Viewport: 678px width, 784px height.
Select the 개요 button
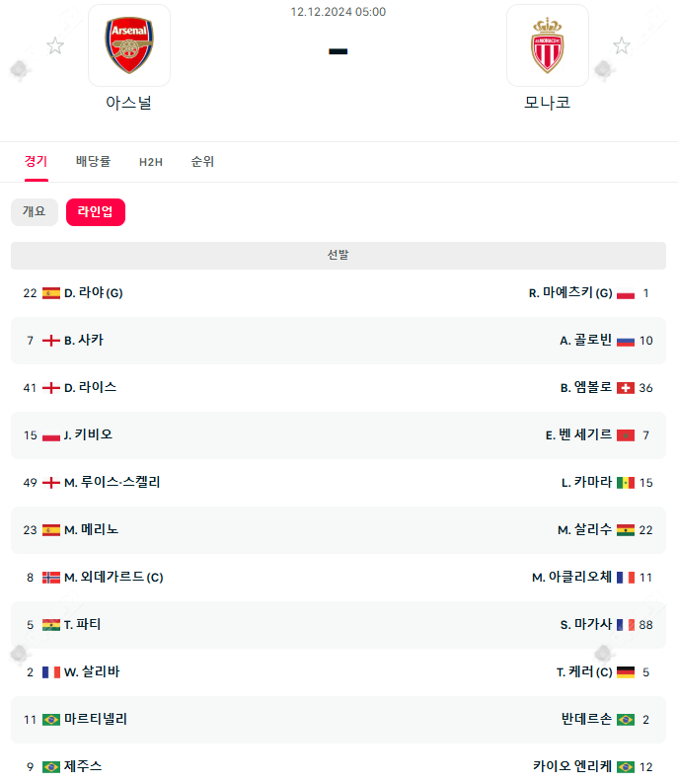pos(35,212)
